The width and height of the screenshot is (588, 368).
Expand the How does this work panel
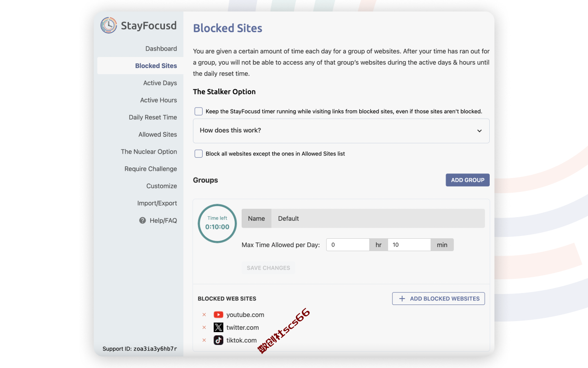coord(341,131)
